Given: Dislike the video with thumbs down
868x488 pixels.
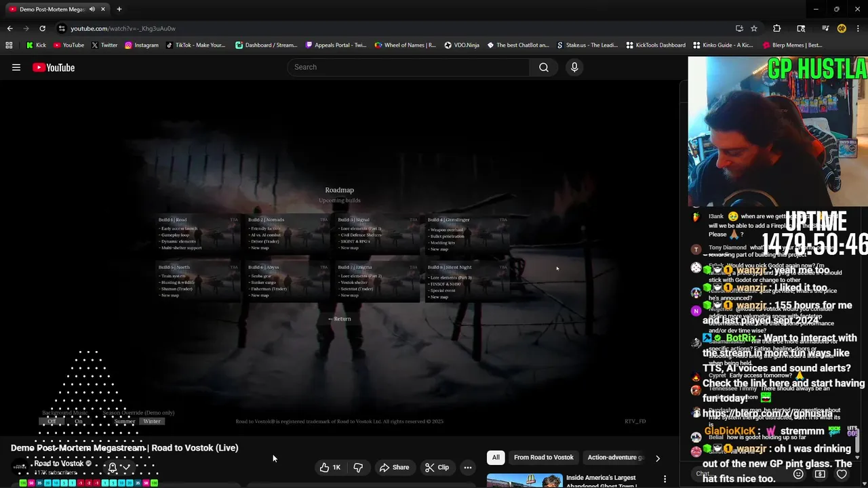Looking at the screenshot, I should [358, 467].
